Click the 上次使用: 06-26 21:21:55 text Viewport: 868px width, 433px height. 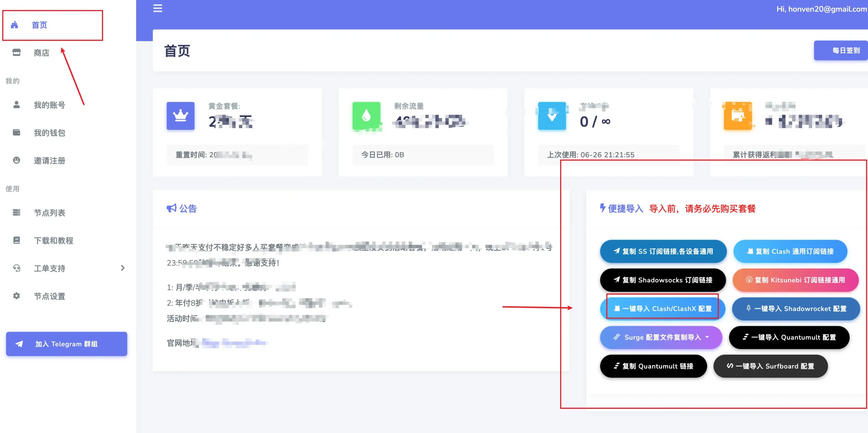coord(591,155)
